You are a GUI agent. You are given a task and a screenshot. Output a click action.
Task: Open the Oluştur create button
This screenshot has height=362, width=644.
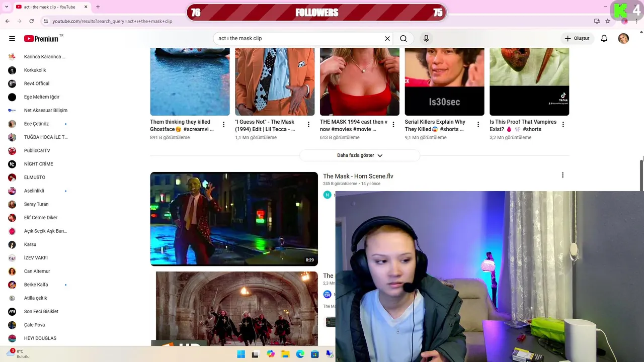pos(577,38)
